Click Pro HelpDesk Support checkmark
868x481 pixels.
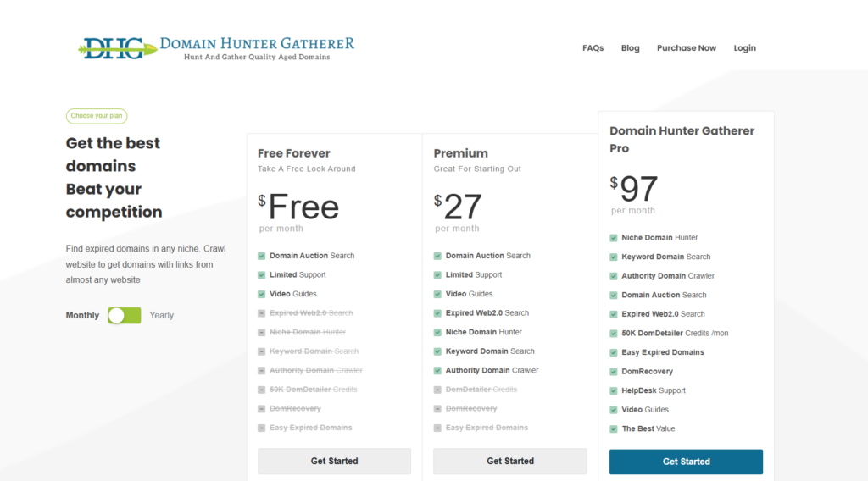coord(614,391)
